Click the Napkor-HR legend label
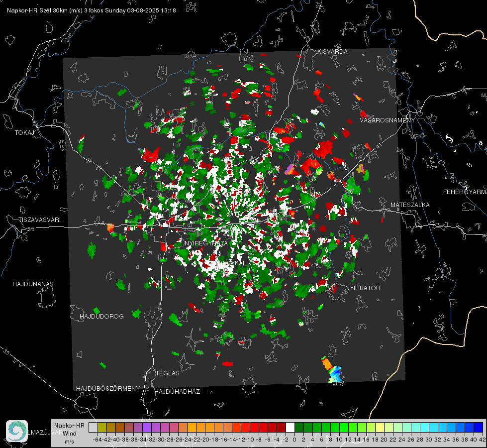 coord(69,425)
